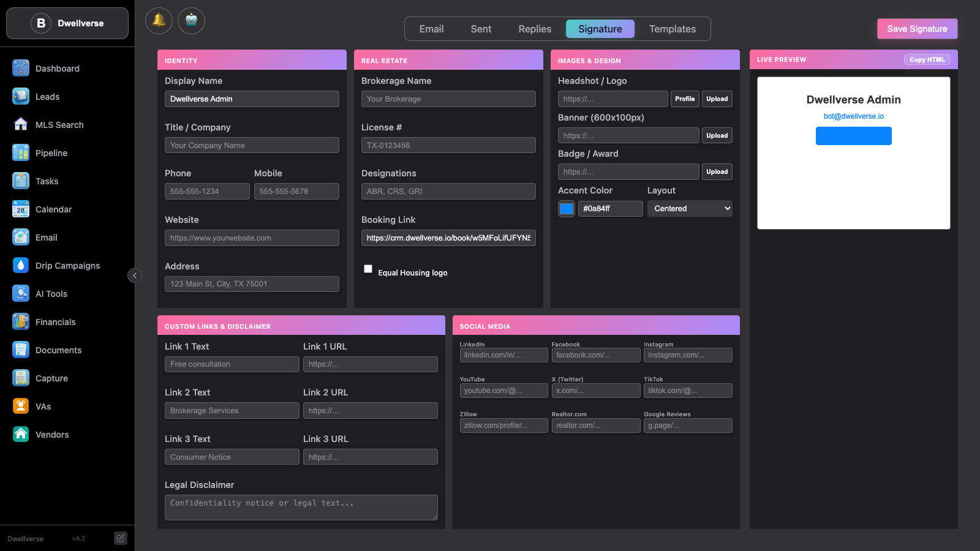Open the AI robot assistant icon
980x551 pixels.
(x=191, y=21)
